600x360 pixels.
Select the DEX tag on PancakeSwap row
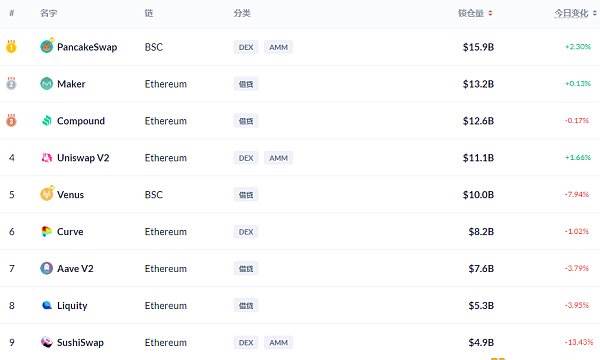pos(246,47)
